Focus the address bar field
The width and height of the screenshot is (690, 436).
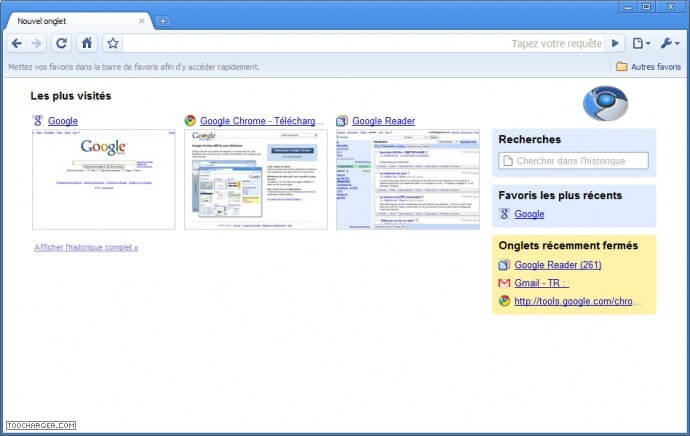pyautogui.click(x=363, y=43)
